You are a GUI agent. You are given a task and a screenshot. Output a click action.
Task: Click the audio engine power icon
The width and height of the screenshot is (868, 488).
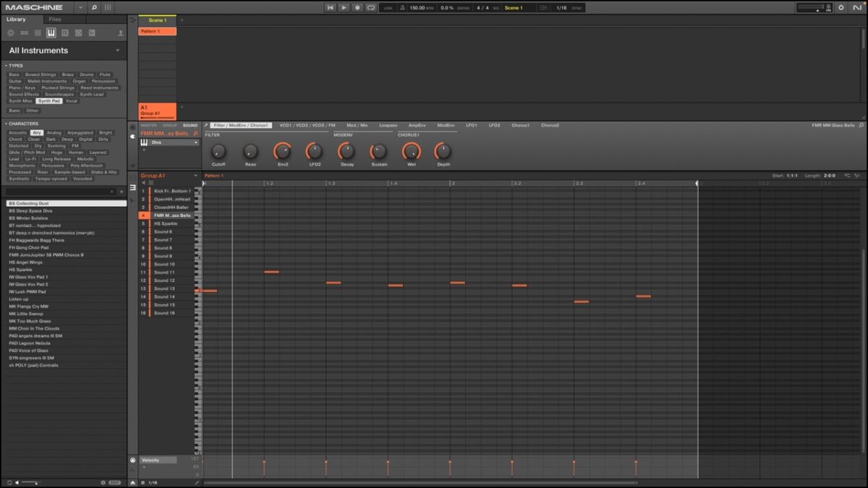pyautogui.click(x=841, y=7)
